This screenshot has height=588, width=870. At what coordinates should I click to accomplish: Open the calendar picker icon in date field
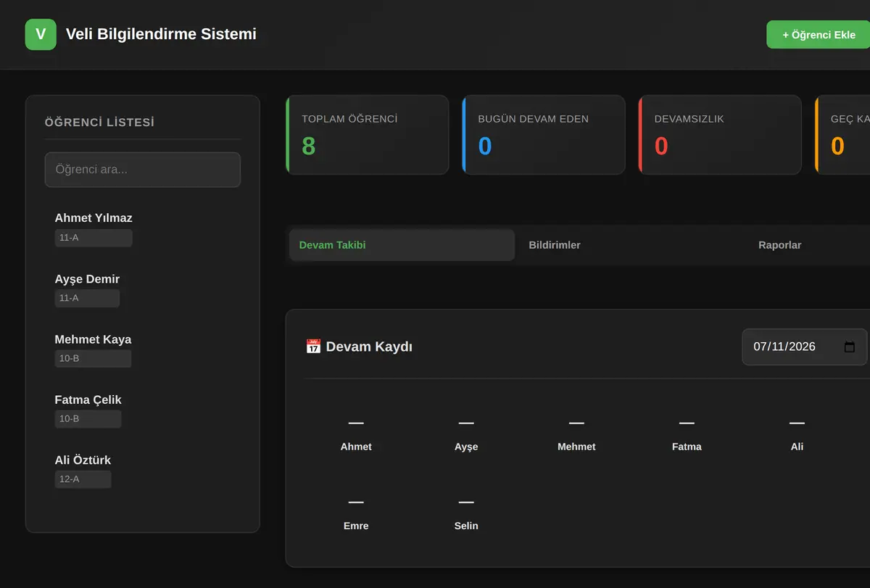tap(850, 347)
